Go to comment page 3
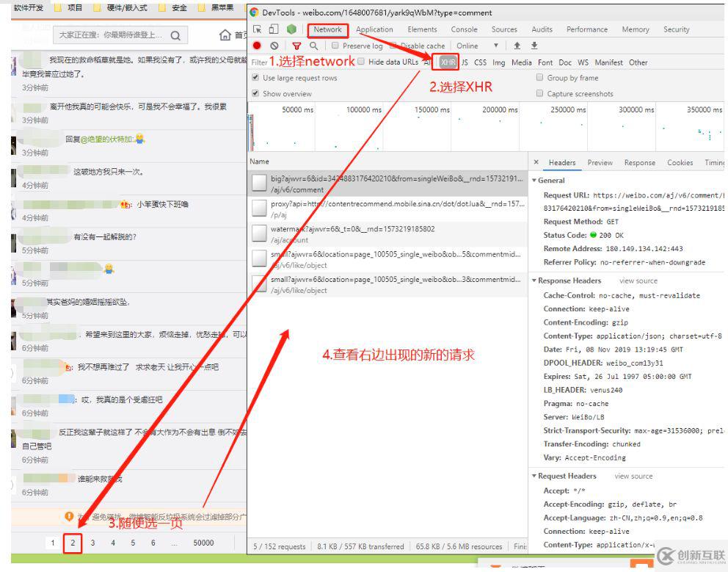The width and height of the screenshot is (728, 572). (92, 543)
